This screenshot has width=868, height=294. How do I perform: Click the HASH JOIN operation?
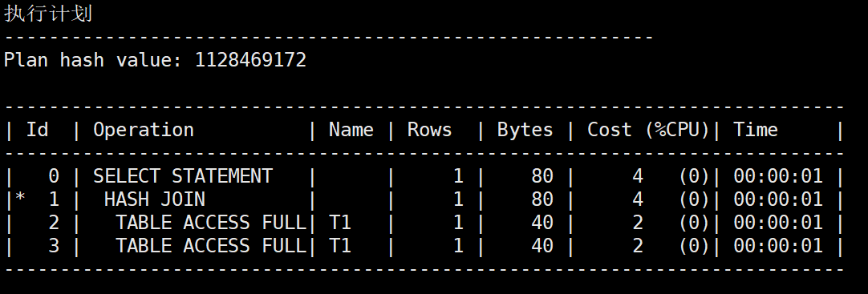coord(155,199)
